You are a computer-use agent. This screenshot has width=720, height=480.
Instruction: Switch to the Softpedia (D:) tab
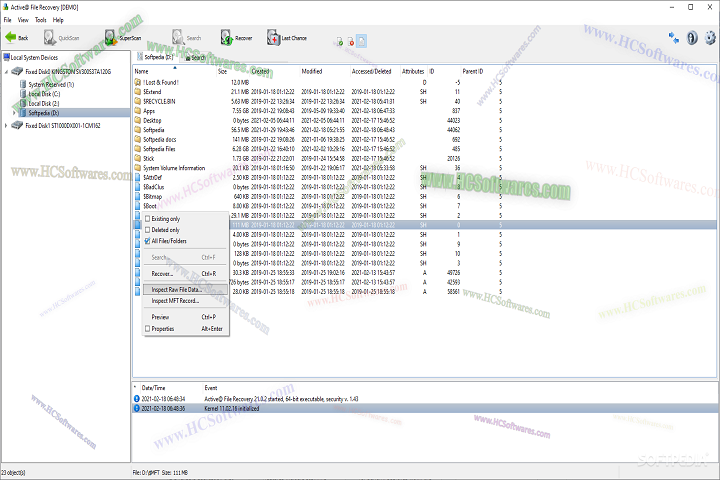coord(155,57)
